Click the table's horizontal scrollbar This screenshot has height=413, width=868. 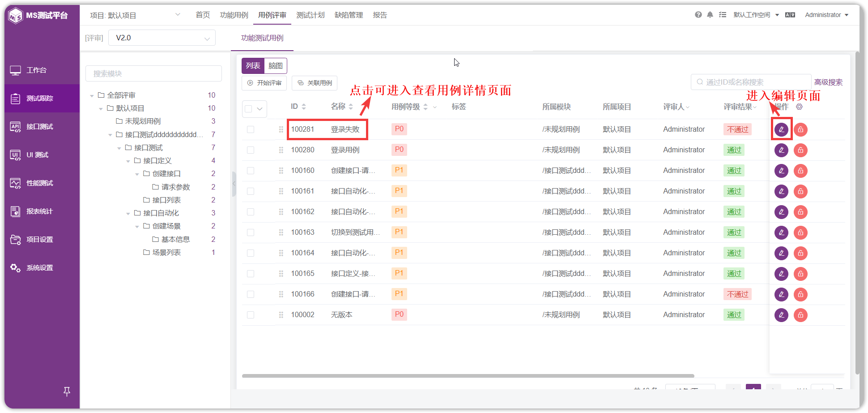[x=468, y=376]
